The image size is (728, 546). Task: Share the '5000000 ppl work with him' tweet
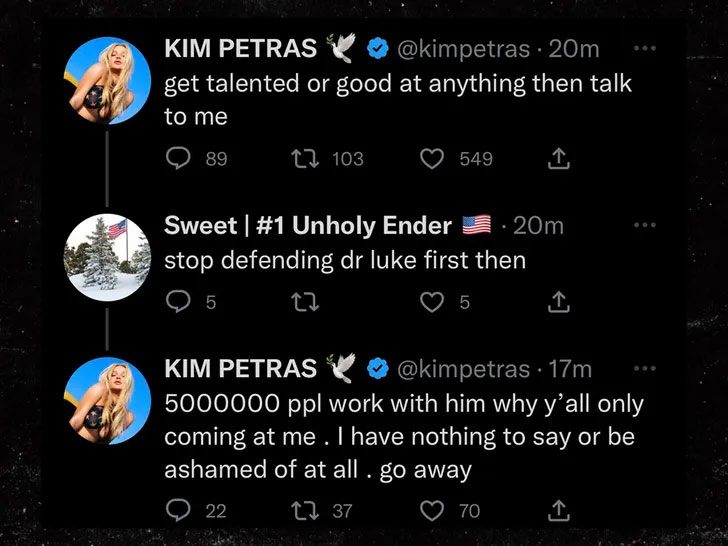[559, 511]
